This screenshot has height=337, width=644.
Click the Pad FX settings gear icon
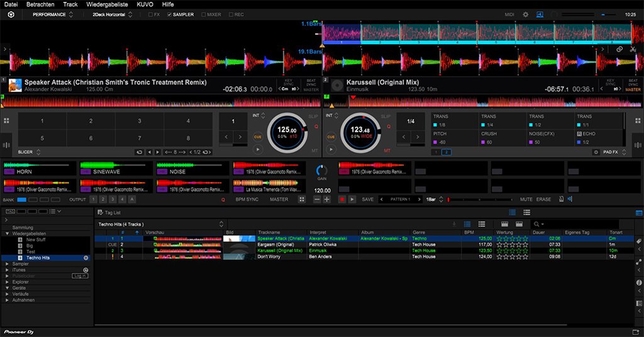point(596,152)
